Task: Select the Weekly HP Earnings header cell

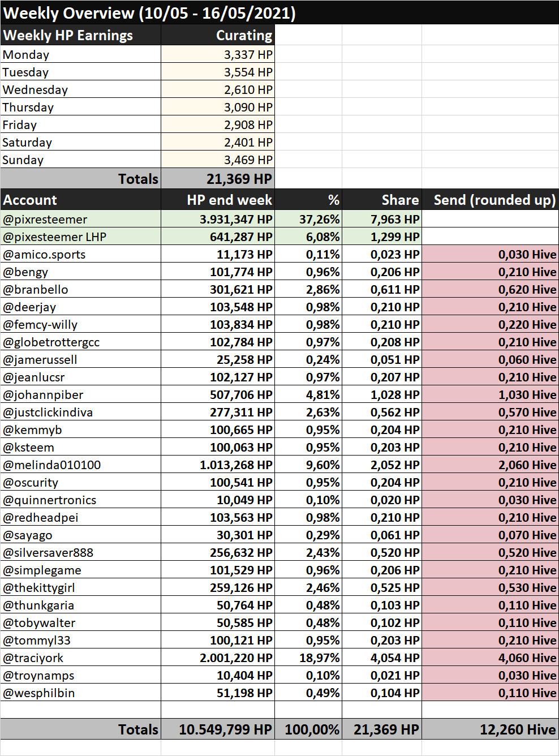Action: 81,35
